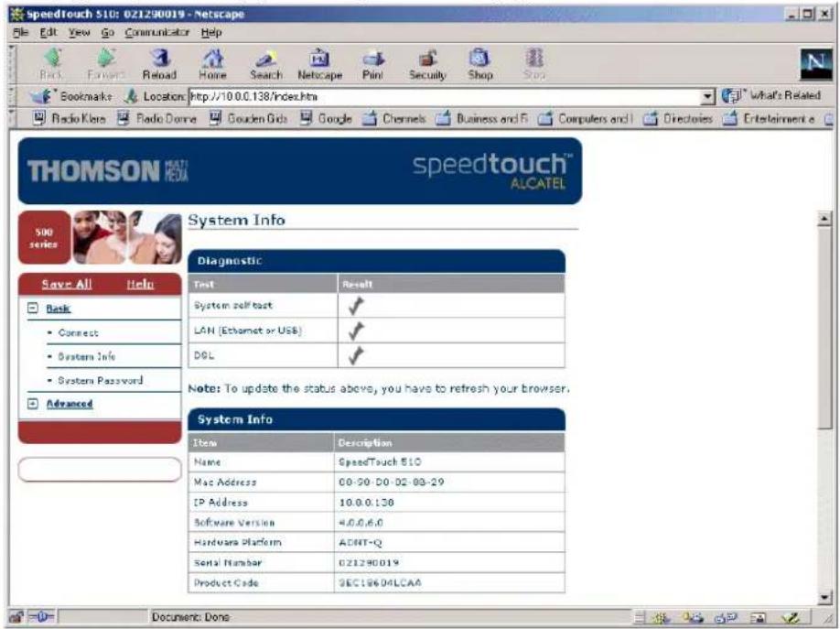Open the Search toolbar icon
The height and width of the screenshot is (629, 840).
[266, 58]
